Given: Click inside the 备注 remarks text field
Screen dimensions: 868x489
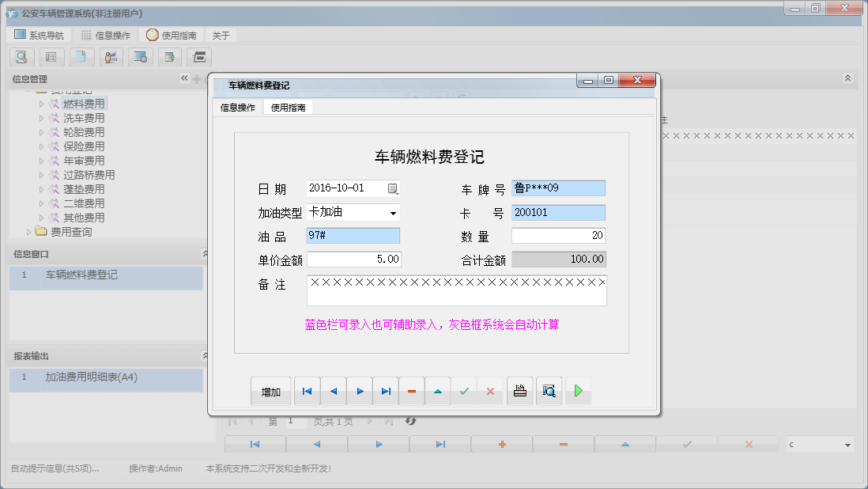Looking at the screenshot, I should coord(456,289).
